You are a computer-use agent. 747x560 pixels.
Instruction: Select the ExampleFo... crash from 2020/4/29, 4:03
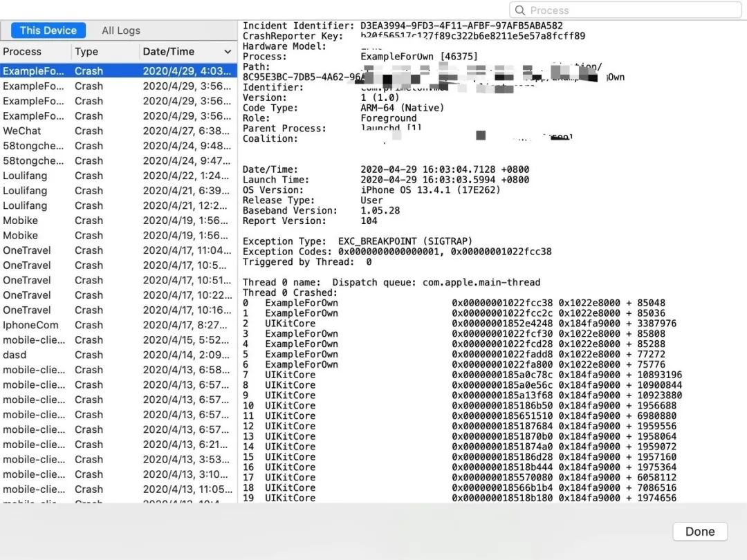coord(119,71)
